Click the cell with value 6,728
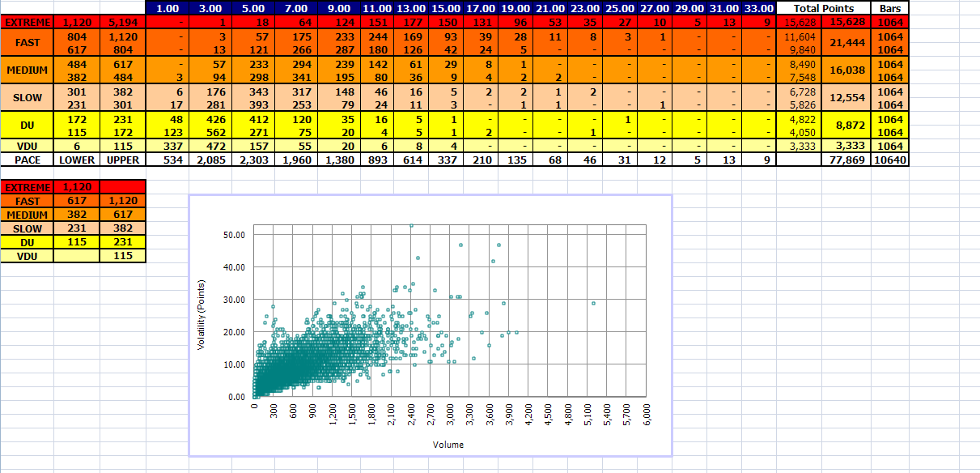This screenshot has height=473, width=980. pyautogui.click(x=799, y=92)
